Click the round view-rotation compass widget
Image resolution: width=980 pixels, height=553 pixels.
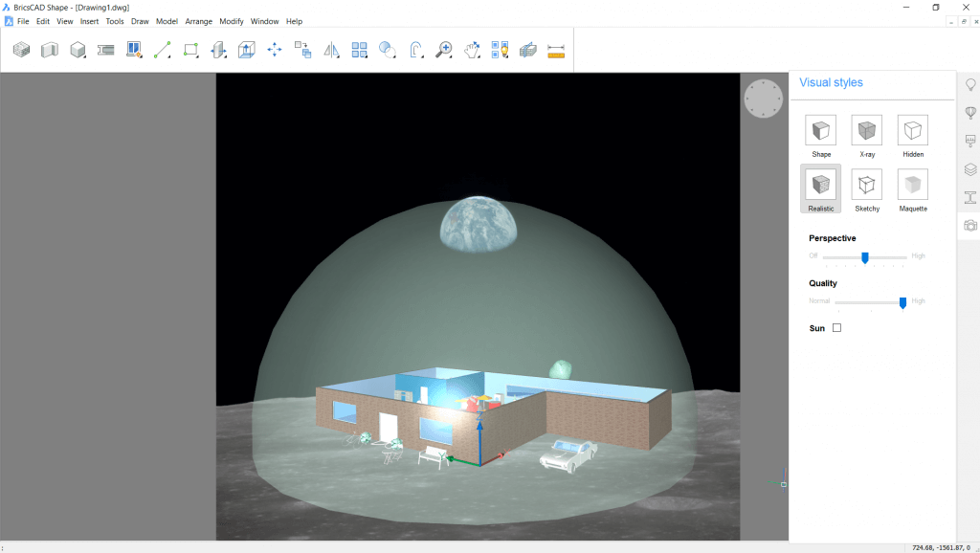click(763, 99)
